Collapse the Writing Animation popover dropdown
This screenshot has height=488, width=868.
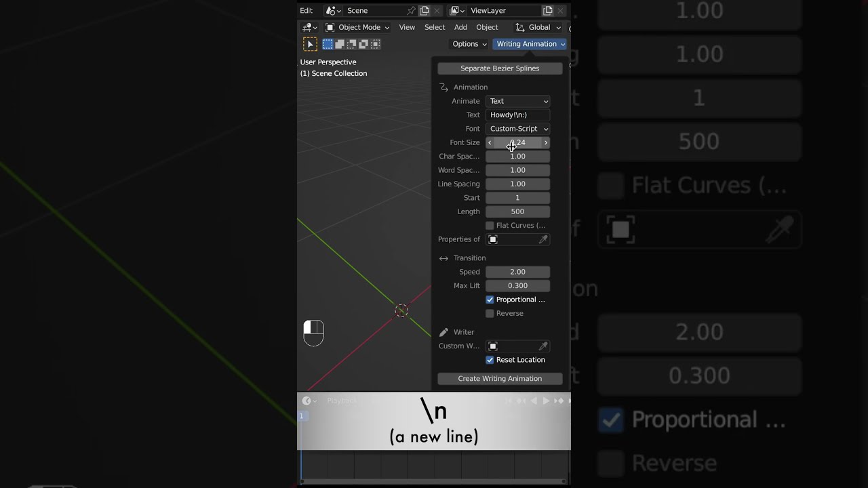coord(529,44)
